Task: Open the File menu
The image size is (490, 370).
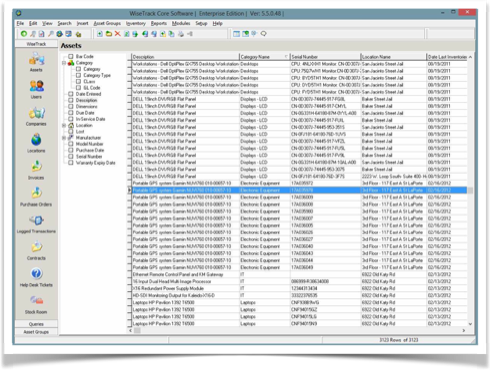Action: (x=20, y=23)
